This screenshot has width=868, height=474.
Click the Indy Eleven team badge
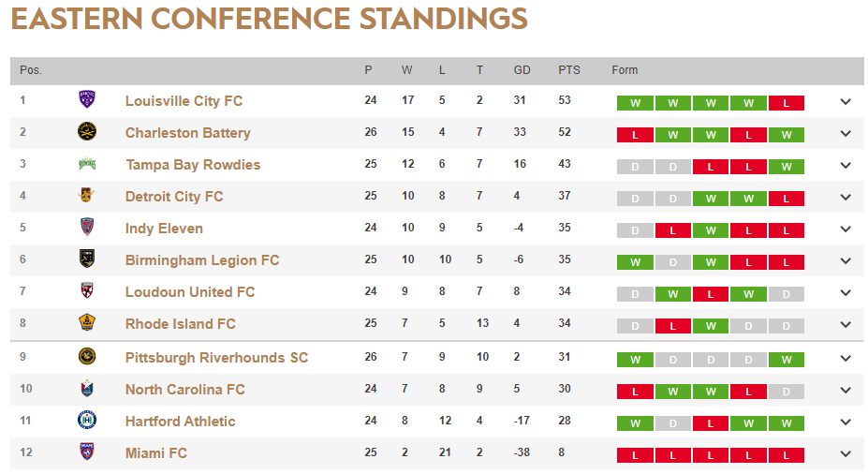click(x=87, y=228)
